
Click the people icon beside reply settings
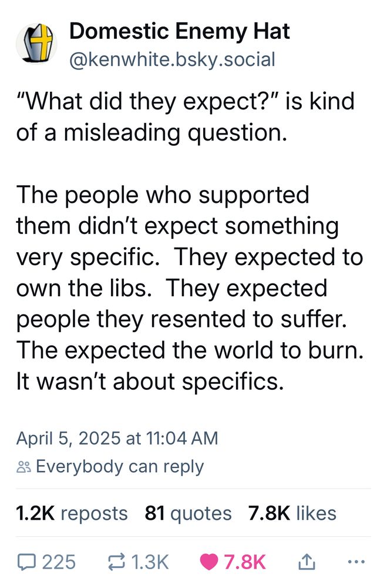click(23, 467)
